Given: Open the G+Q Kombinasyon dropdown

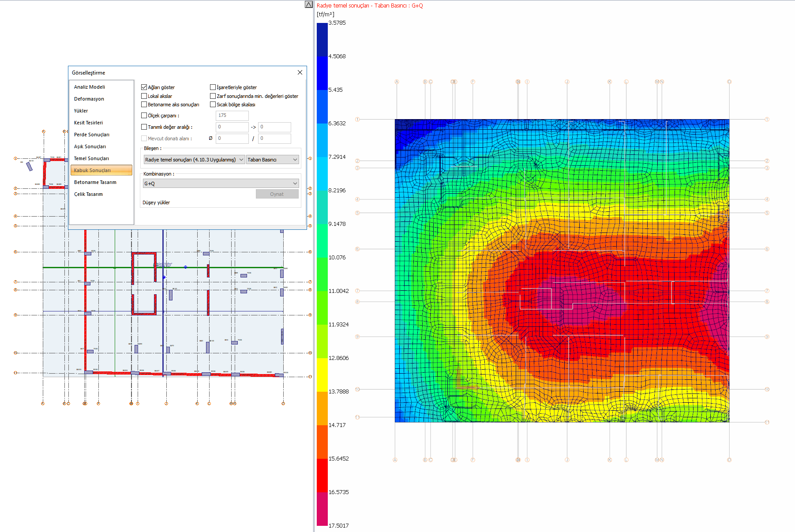Looking at the screenshot, I should coord(221,184).
